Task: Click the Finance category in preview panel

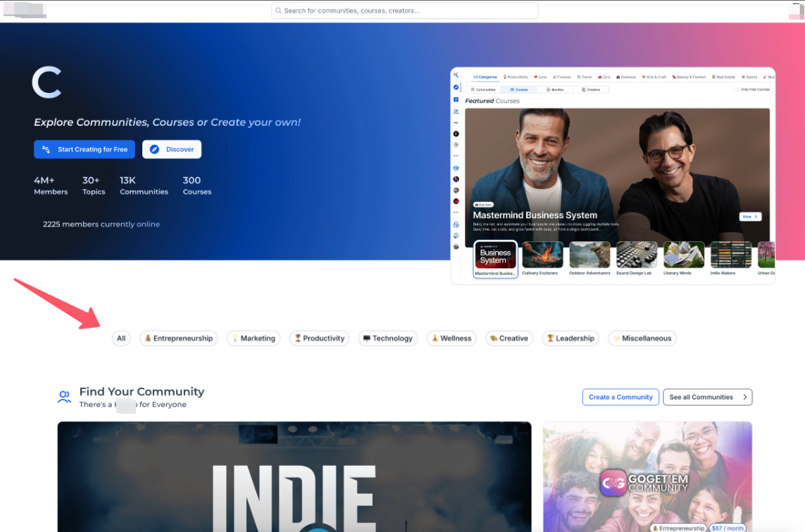Action: 561,77
